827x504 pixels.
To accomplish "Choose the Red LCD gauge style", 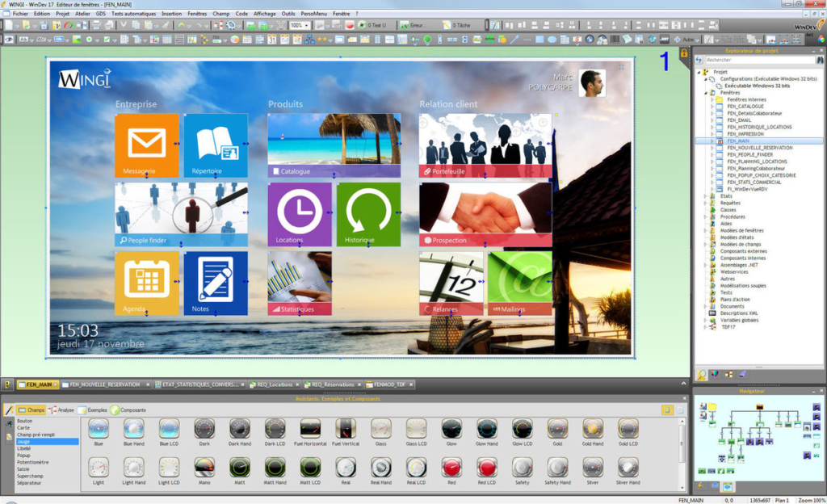I will [x=487, y=467].
